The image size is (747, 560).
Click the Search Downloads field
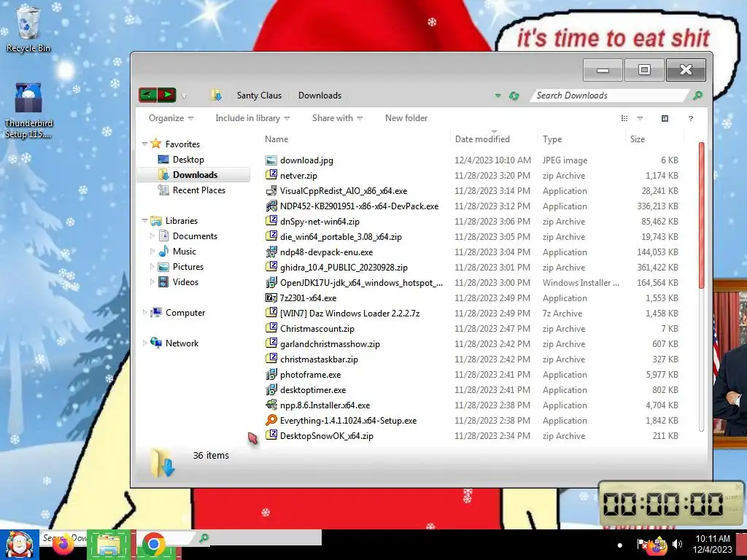[610, 96]
